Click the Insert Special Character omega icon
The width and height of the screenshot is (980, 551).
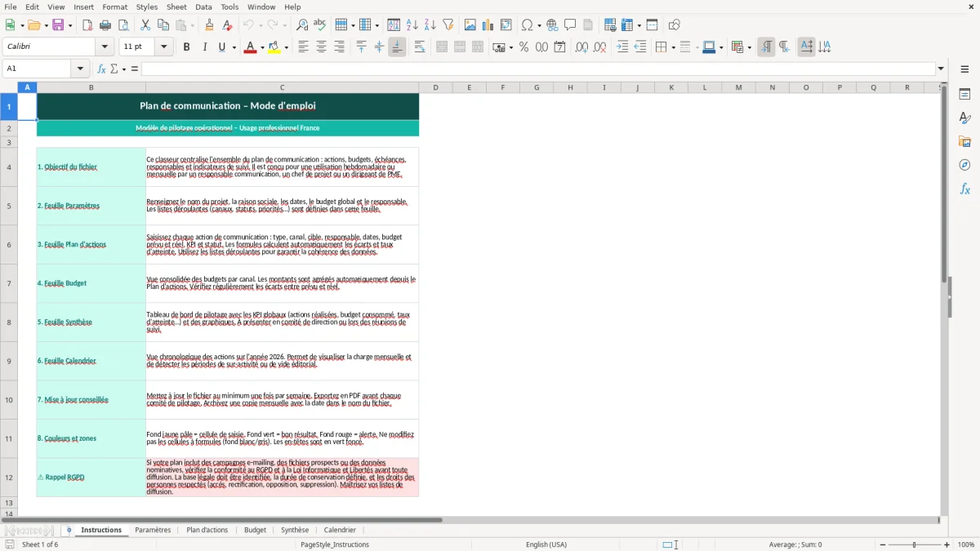click(528, 25)
